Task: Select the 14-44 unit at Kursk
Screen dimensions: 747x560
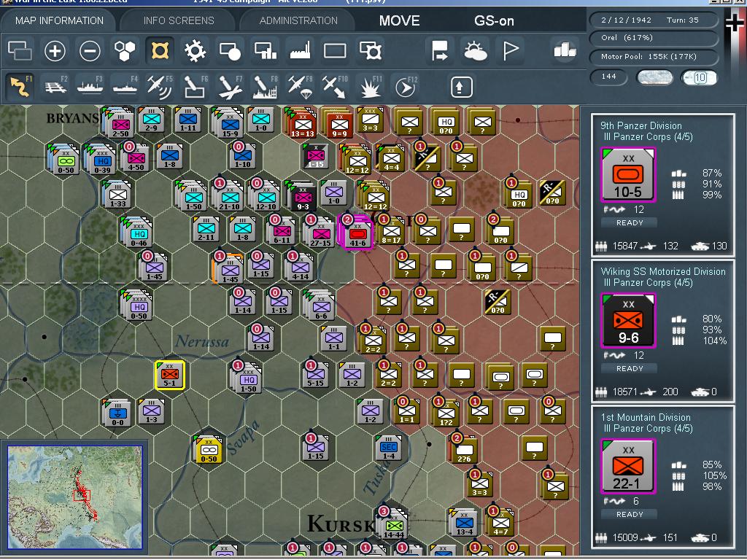Action: pyautogui.click(x=393, y=526)
